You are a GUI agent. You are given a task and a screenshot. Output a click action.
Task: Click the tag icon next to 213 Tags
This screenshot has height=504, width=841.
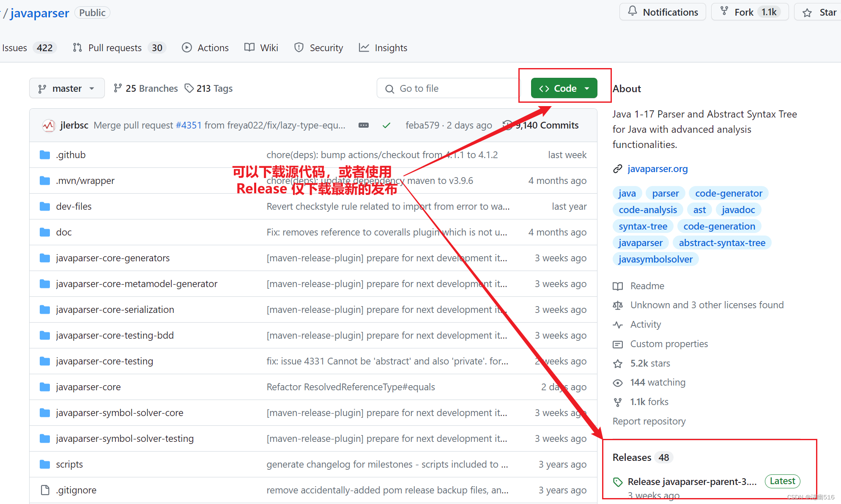point(189,88)
